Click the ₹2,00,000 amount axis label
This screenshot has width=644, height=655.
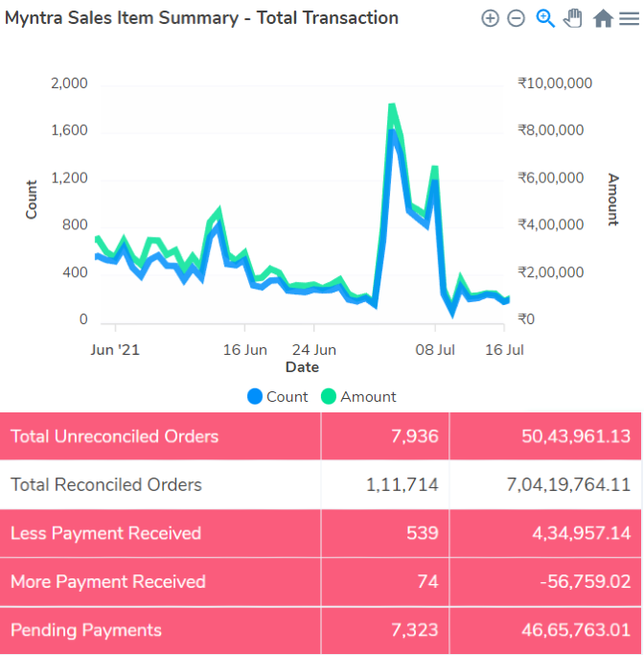[x=550, y=272]
